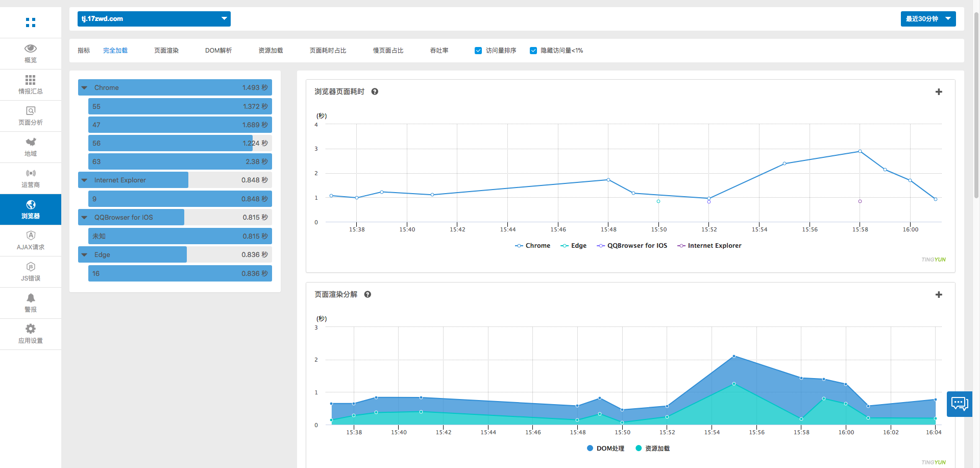Click the DOM处理 peak point near 15:55
Screen dimensions: 980x468
point(734,356)
